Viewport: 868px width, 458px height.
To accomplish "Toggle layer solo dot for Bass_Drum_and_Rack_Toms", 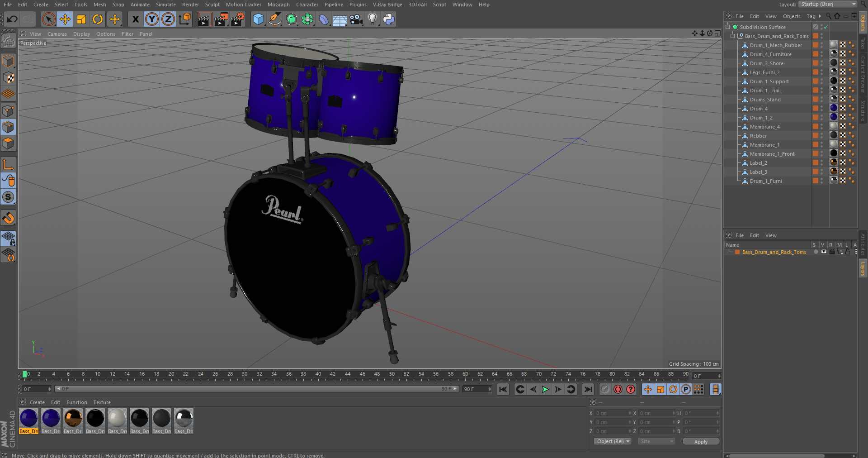I will coord(816,252).
